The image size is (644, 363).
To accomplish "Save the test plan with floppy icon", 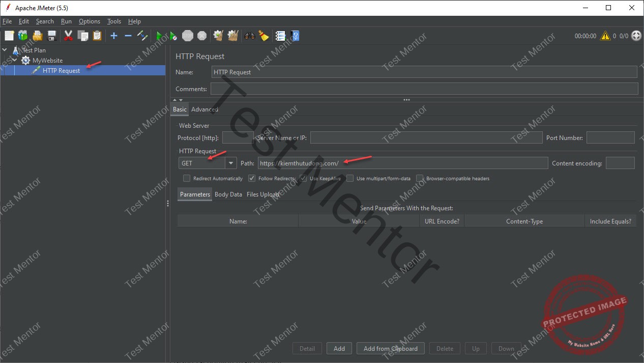I will [x=51, y=36].
